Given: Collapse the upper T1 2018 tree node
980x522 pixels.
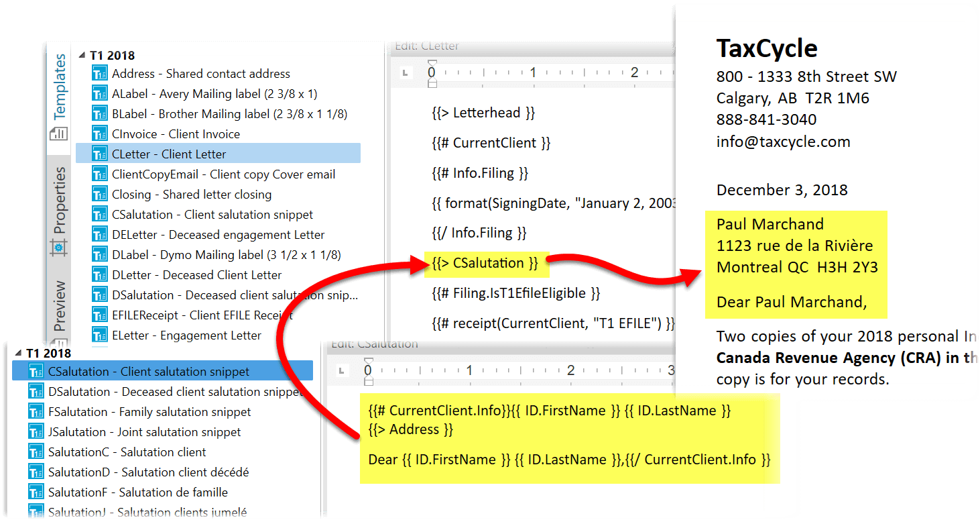Looking at the screenshot, I should pyautogui.click(x=82, y=55).
